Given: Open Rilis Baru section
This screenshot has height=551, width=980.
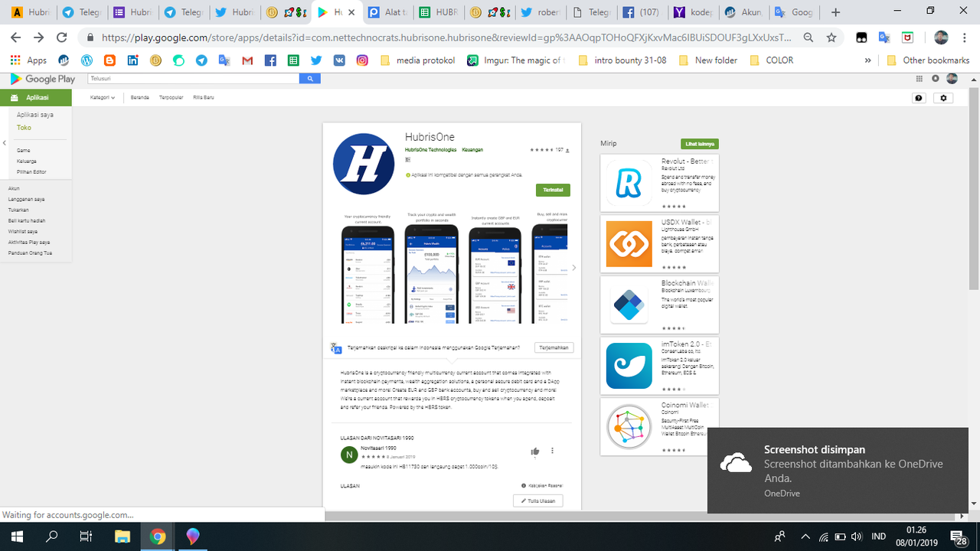Looking at the screenshot, I should point(204,97).
